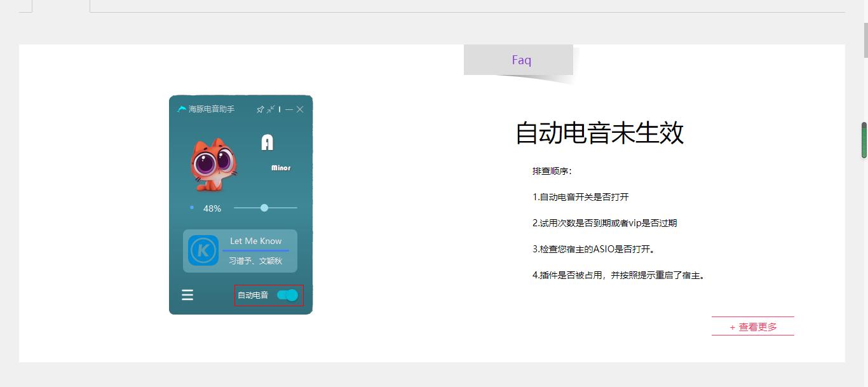Click the slider handle next to 48%
The width and height of the screenshot is (868, 387).
pyautogui.click(x=264, y=208)
